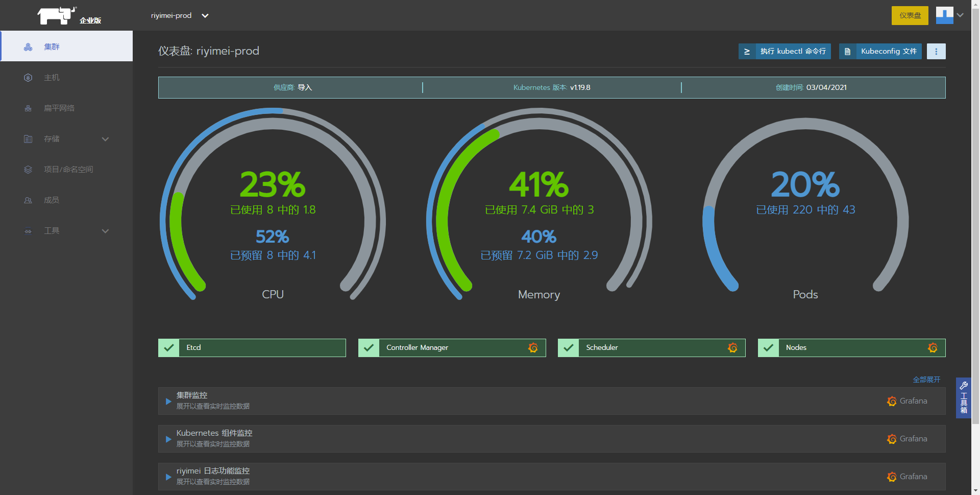Expand the 存储 submenu chevron
This screenshot has height=495, width=980.
(x=105, y=139)
